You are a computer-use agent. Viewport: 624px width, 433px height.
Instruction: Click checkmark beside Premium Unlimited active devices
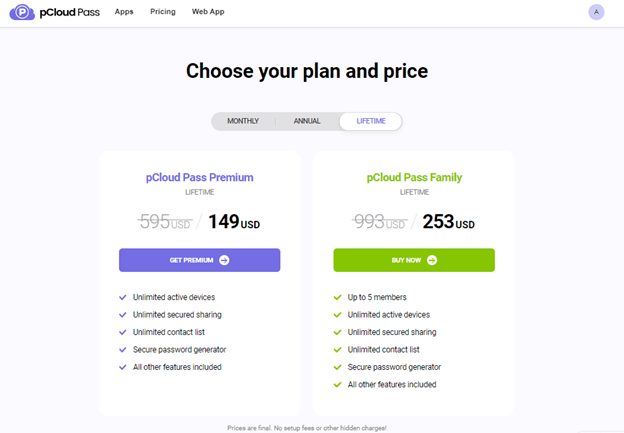123,297
